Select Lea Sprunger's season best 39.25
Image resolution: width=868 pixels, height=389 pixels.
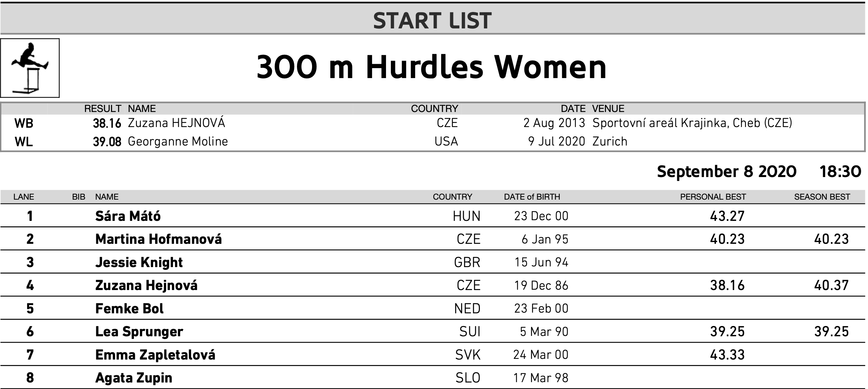click(x=831, y=331)
